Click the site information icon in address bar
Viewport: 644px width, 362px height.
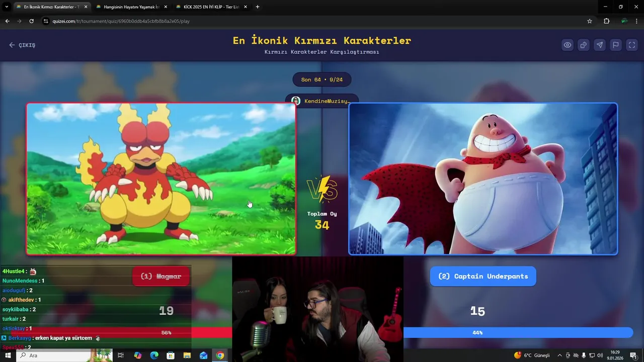click(x=46, y=21)
